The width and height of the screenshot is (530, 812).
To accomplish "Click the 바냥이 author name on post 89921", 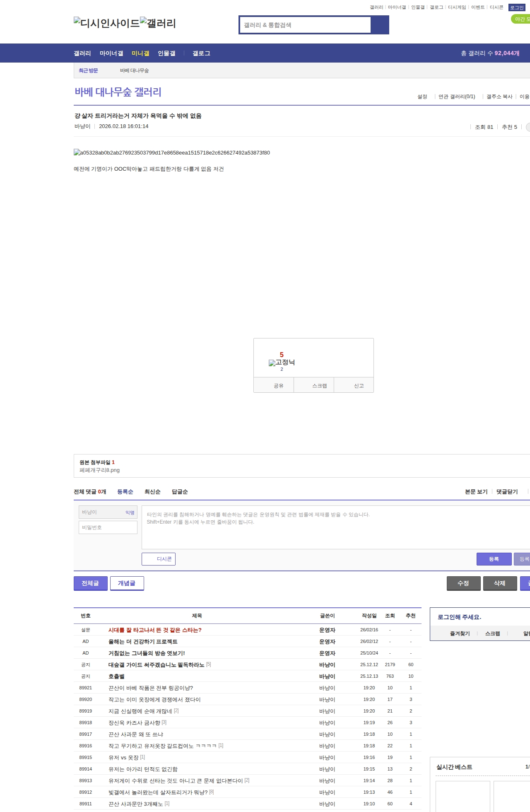I will [327, 688].
